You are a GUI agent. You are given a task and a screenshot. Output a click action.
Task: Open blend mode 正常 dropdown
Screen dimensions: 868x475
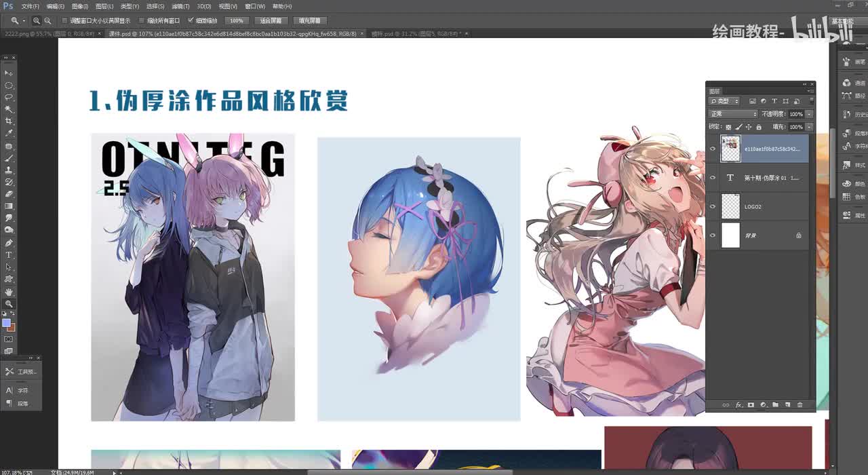pyautogui.click(x=733, y=114)
